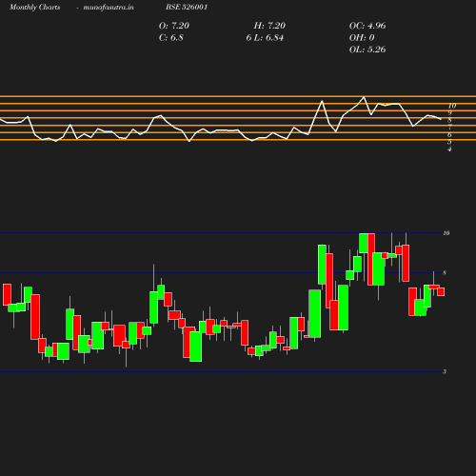Screen dimensions: 476x476
Task: Select the low value 'L: 6.84'
Action: (x=268, y=38)
